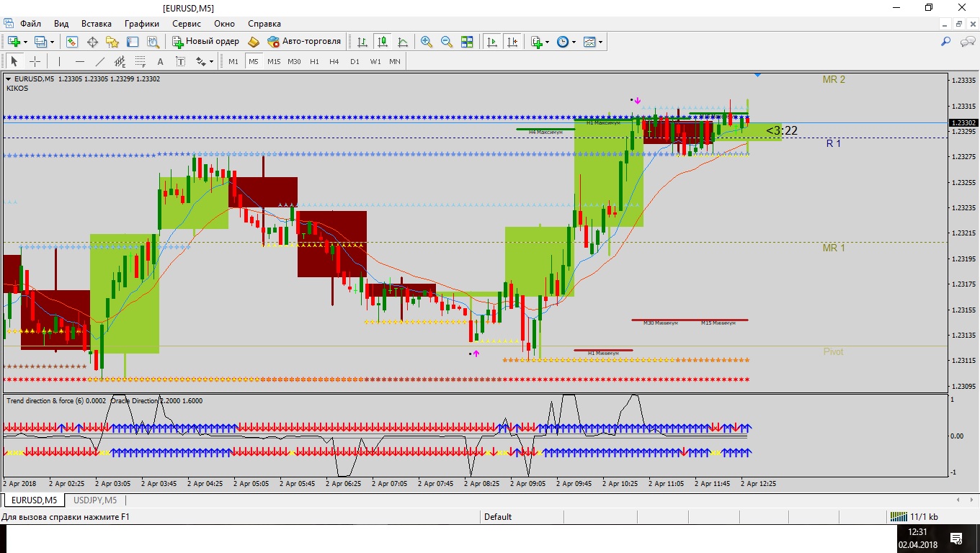
Task: Open the Data Window crosshair-circle icon
Action: [92, 42]
